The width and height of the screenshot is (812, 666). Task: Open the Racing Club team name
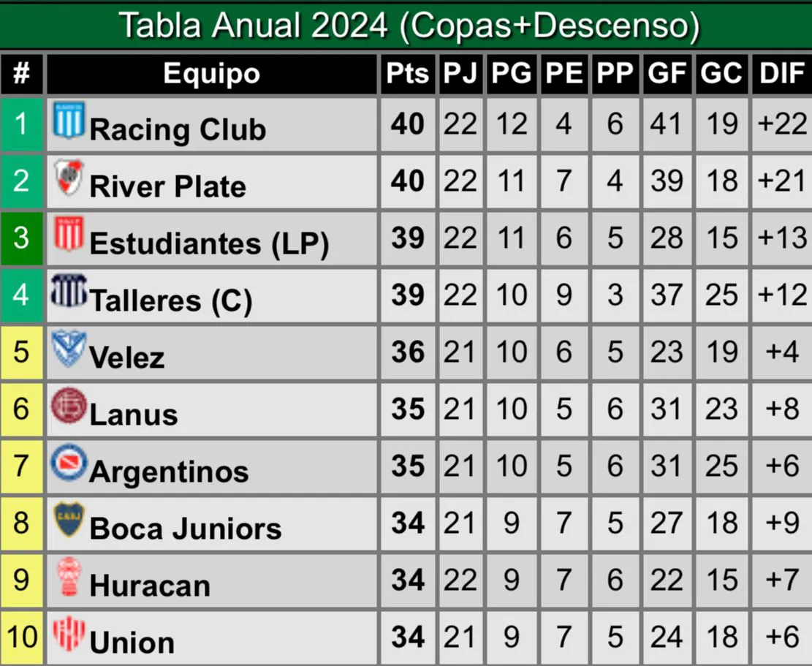(x=177, y=130)
